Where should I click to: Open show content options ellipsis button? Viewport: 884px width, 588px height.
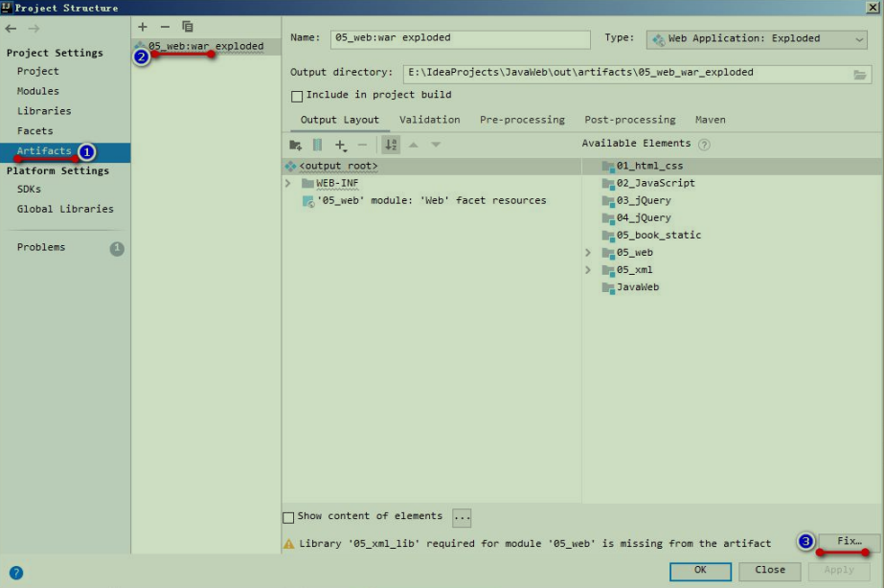(462, 517)
